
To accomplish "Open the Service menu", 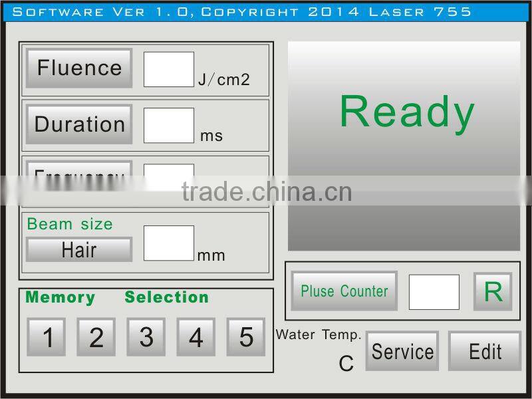I will (402, 352).
